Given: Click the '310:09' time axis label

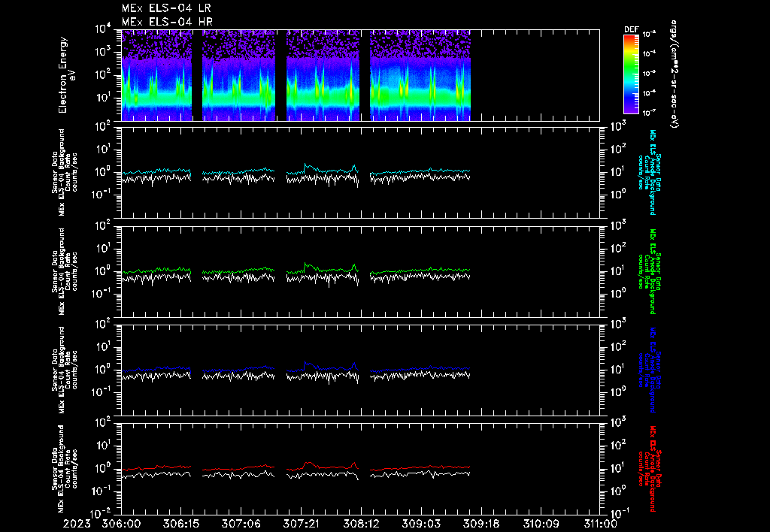Looking at the screenshot, I should point(540,524).
